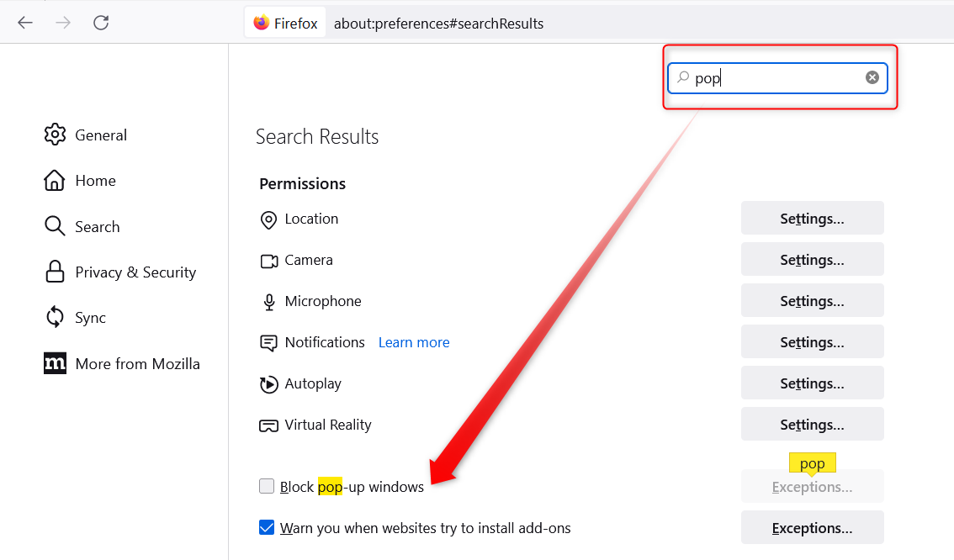The width and height of the screenshot is (954, 560).
Task: Click the about:preferences URL in address bar
Action: coord(438,24)
